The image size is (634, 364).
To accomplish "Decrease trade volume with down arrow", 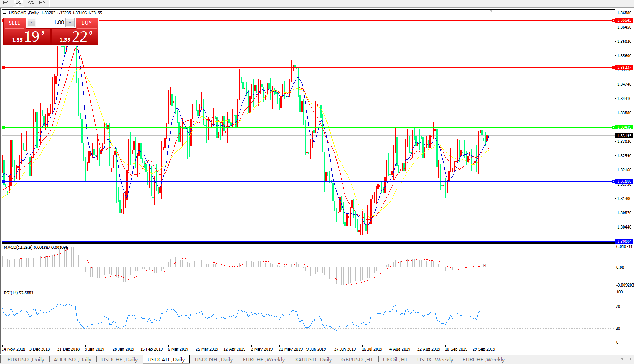I will pos(32,23).
